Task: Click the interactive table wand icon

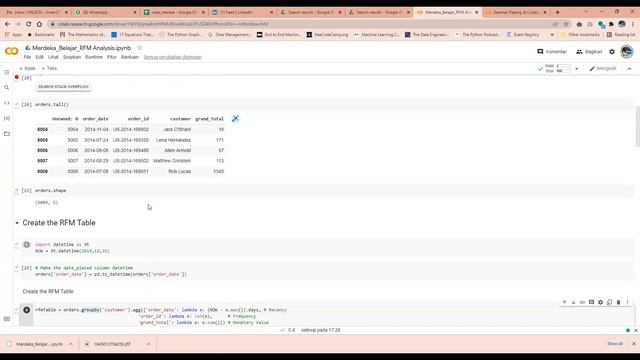Action: 235,119
